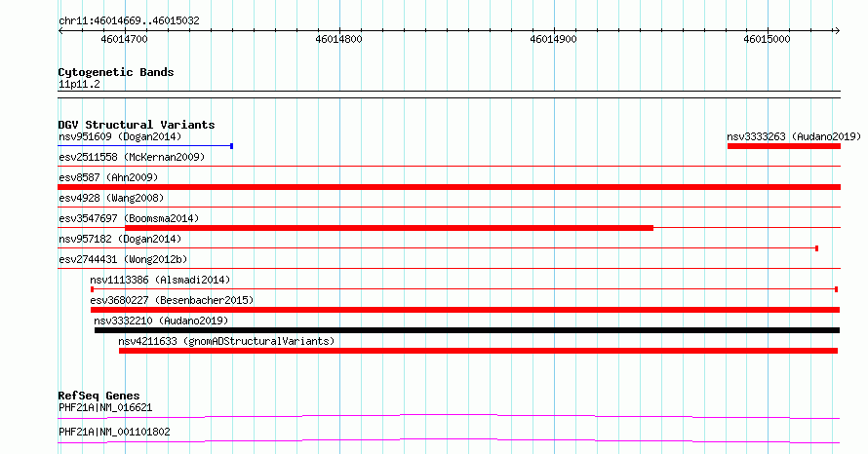868x454 pixels.
Task: Click the black nsv3332210 variant bar
Action: pos(467,330)
